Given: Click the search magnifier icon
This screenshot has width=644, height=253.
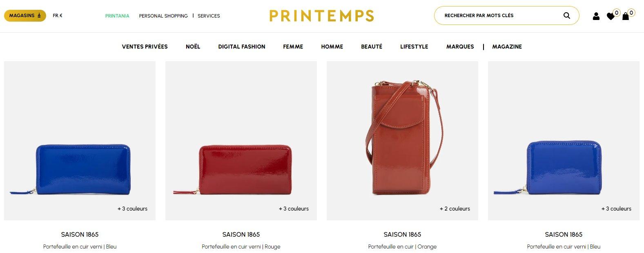Looking at the screenshot, I should pos(566,16).
